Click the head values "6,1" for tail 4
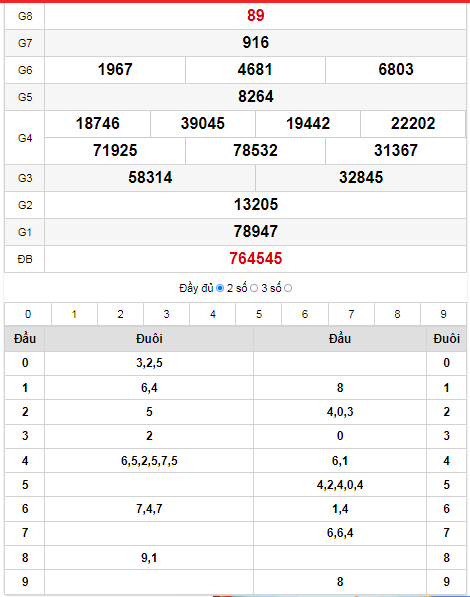 340,461
